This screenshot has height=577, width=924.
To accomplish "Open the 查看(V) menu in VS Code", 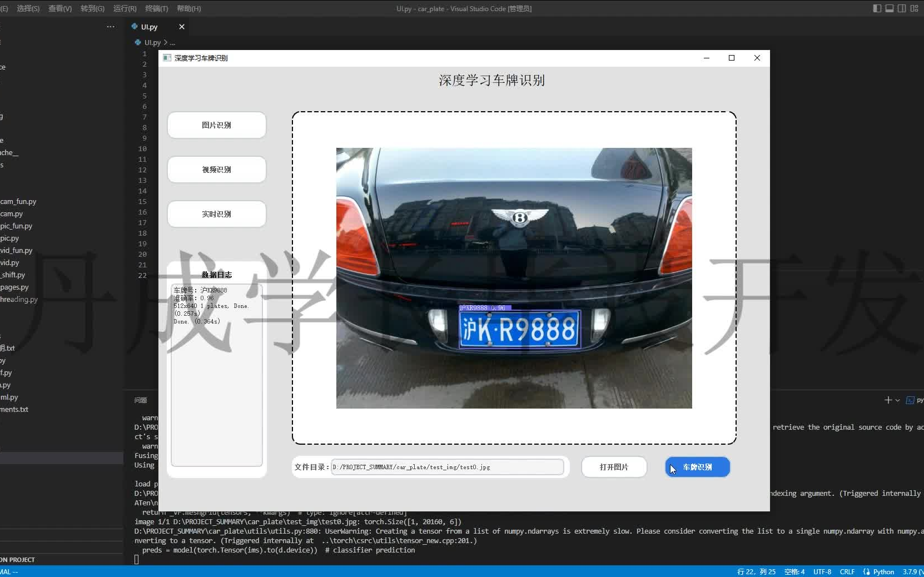I will pyautogui.click(x=60, y=8).
